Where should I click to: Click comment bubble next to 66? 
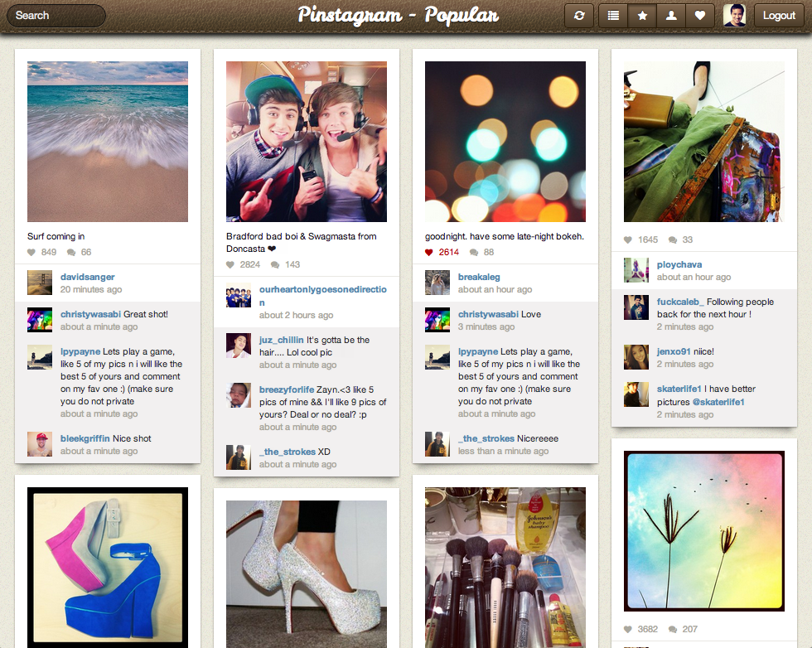pos(71,252)
